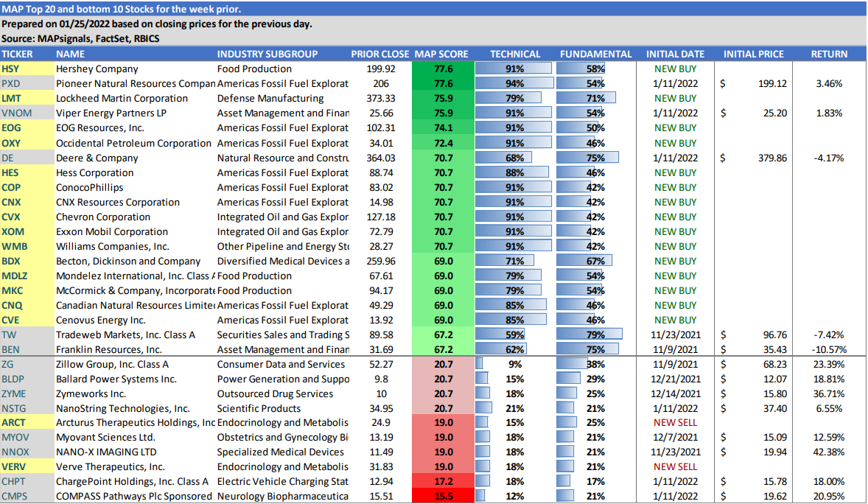The width and height of the screenshot is (868, 504).
Task: Select the Chevron Corporation name cell
Action: (x=103, y=217)
